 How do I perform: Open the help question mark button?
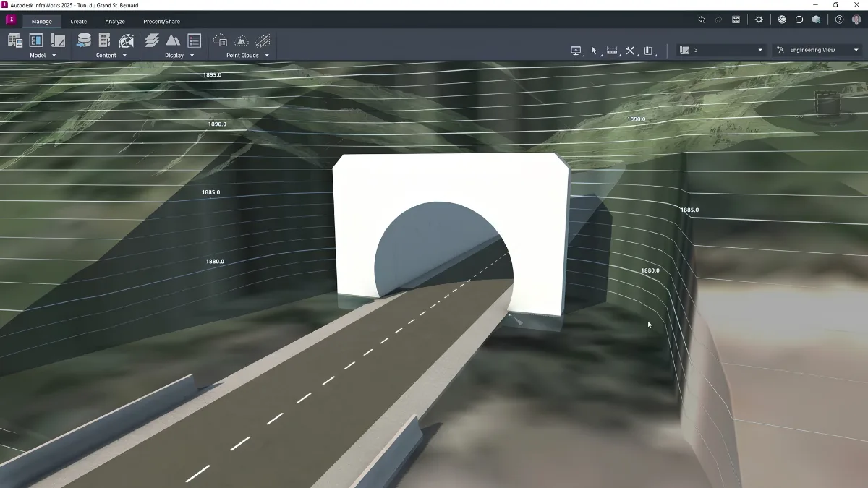[839, 20]
